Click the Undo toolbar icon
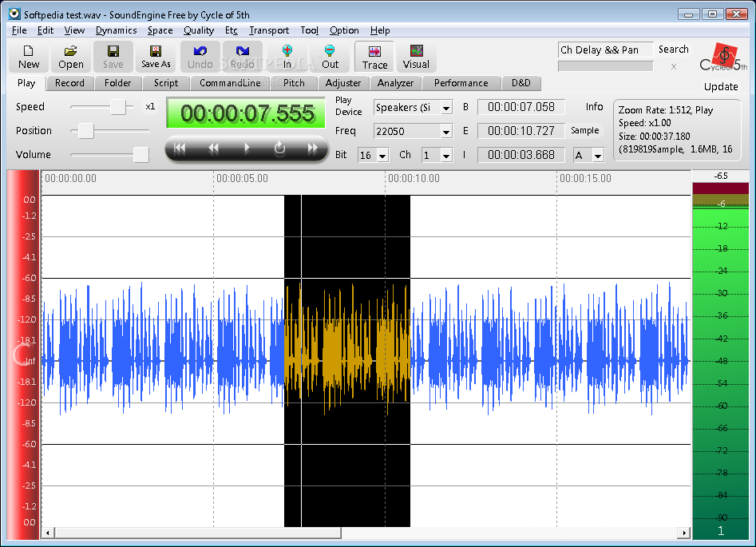The height and width of the screenshot is (547, 756). [x=200, y=57]
